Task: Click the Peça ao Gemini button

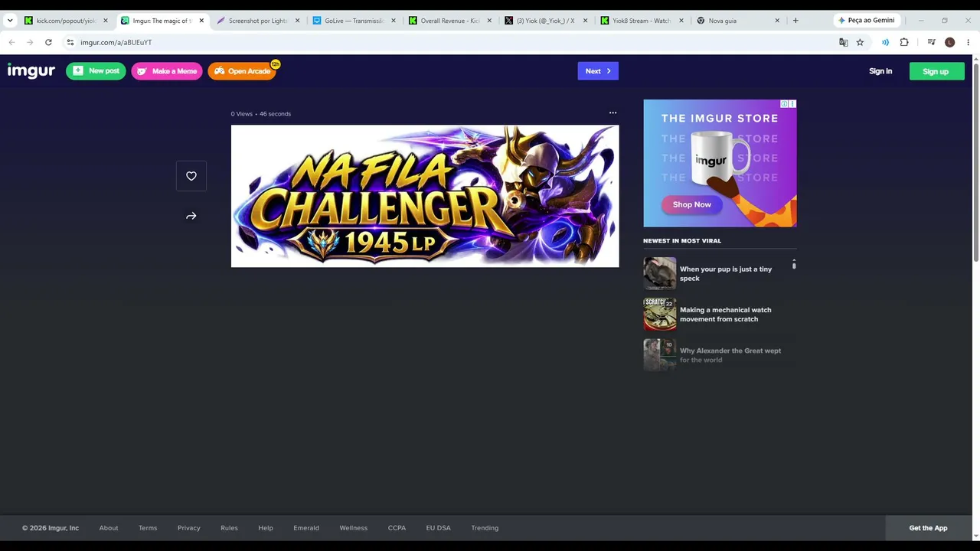Action: [x=866, y=21]
